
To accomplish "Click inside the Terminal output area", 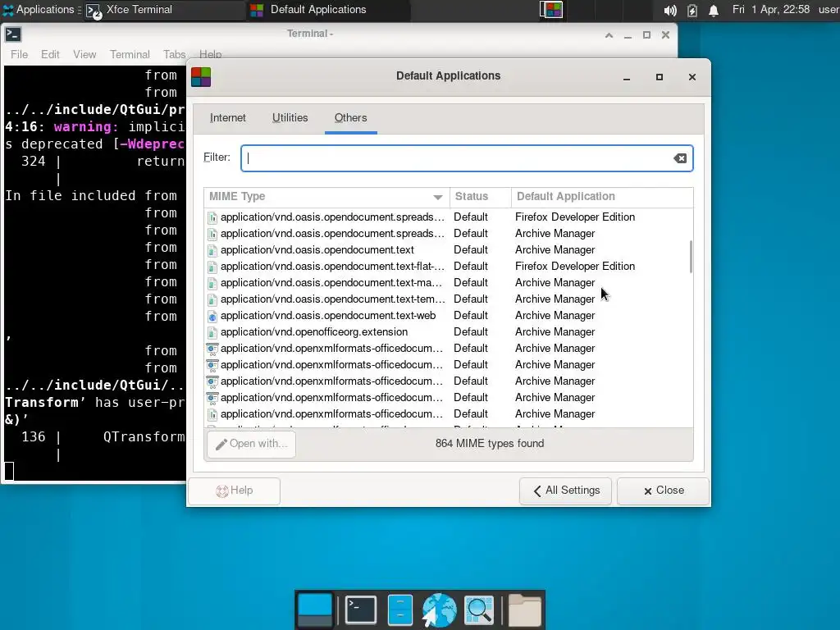I will pos(95,273).
